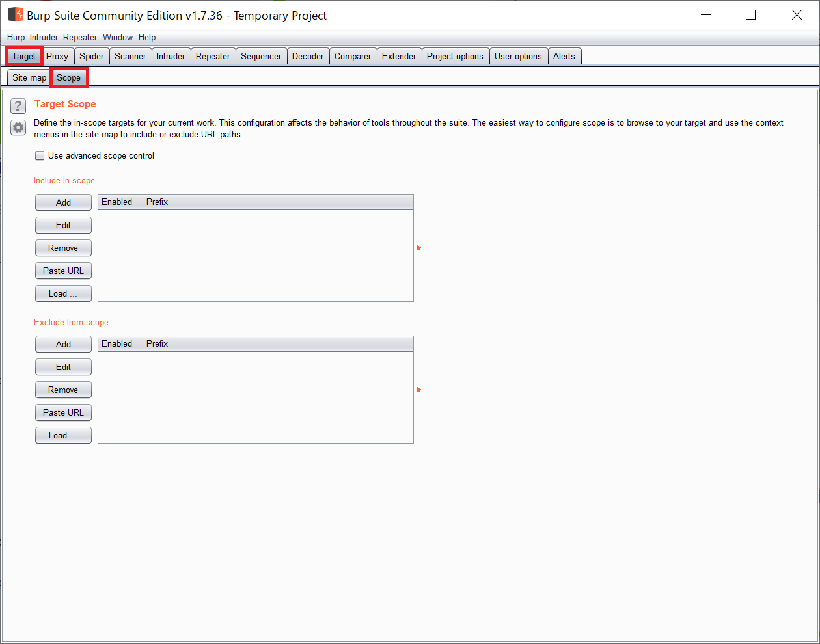Select the Scope sub-tab
Screen dimensions: 820x644
click(68, 77)
